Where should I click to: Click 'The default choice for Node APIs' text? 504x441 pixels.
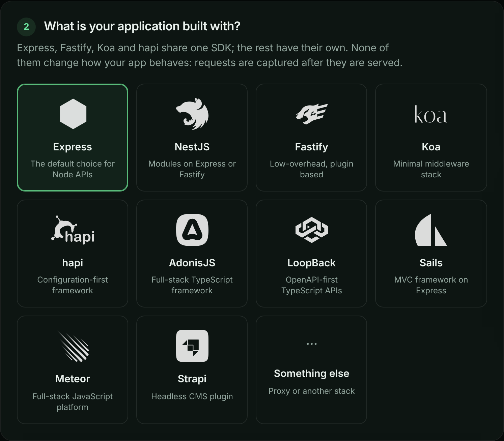tap(73, 169)
